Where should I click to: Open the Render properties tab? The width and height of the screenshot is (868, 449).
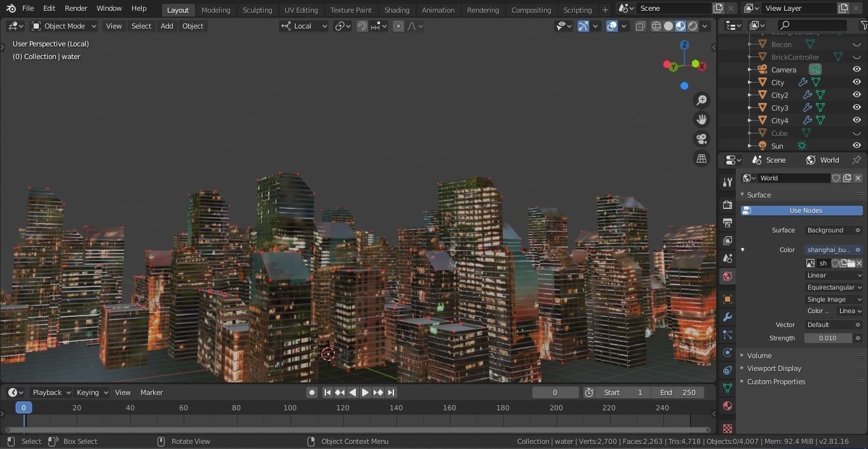pyautogui.click(x=728, y=204)
